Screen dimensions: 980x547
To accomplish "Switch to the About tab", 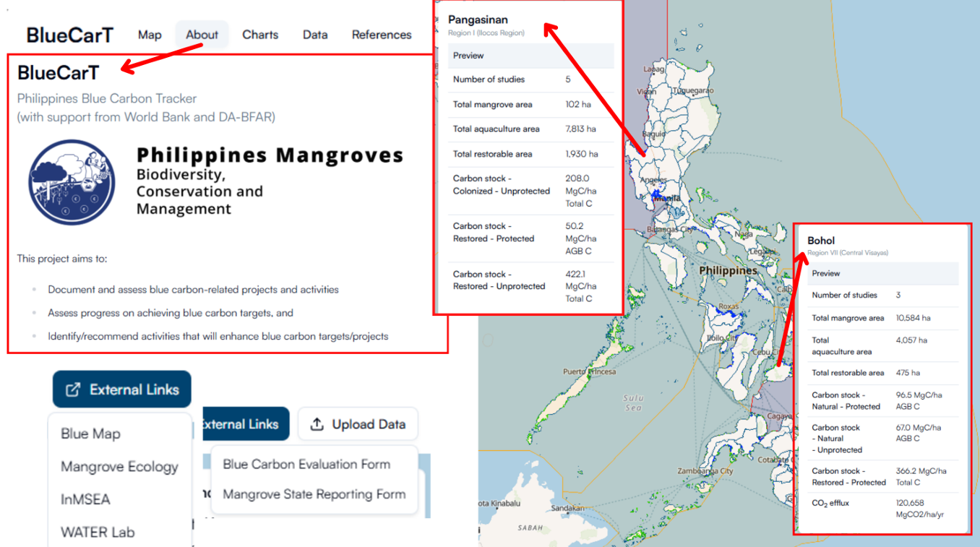I will [x=202, y=35].
